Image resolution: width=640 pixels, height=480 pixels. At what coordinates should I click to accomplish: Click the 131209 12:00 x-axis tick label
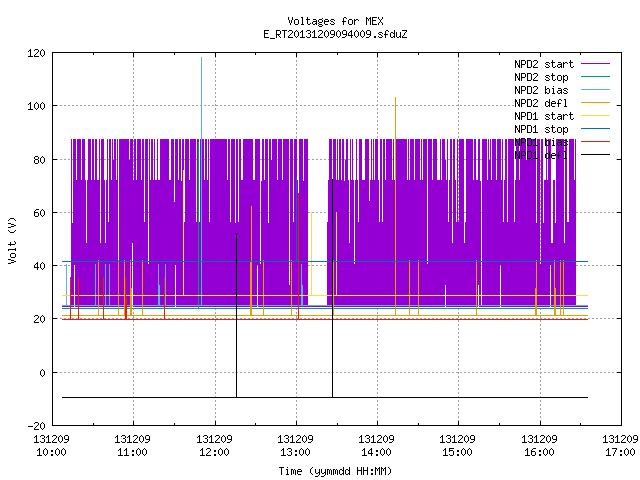tap(214, 446)
